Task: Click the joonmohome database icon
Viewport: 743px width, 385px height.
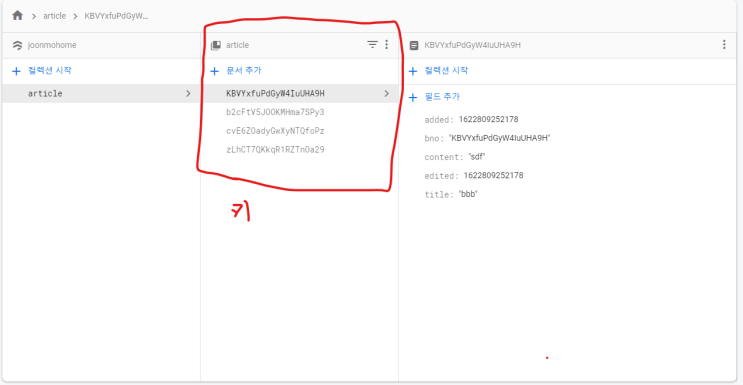Action: (18, 46)
